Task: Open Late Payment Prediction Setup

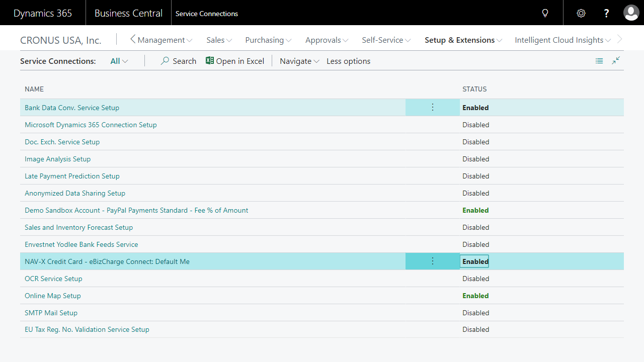Action: pyautogui.click(x=72, y=176)
